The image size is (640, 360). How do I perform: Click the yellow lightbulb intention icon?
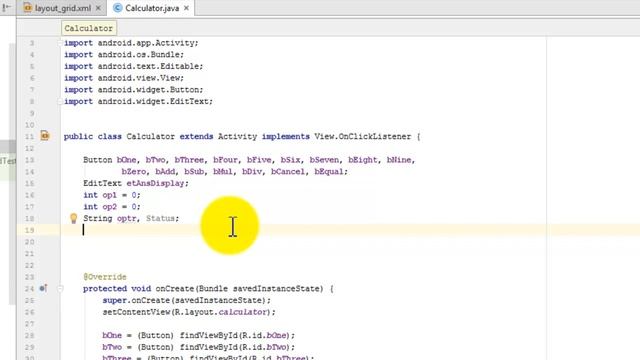click(73, 218)
